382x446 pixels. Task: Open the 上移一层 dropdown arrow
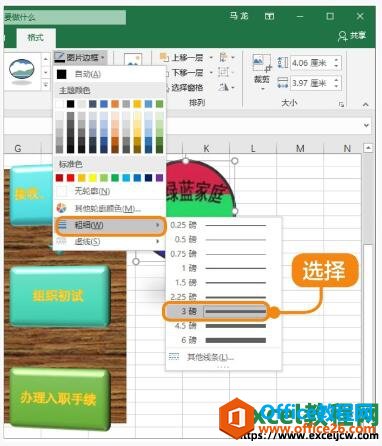(211, 58)
